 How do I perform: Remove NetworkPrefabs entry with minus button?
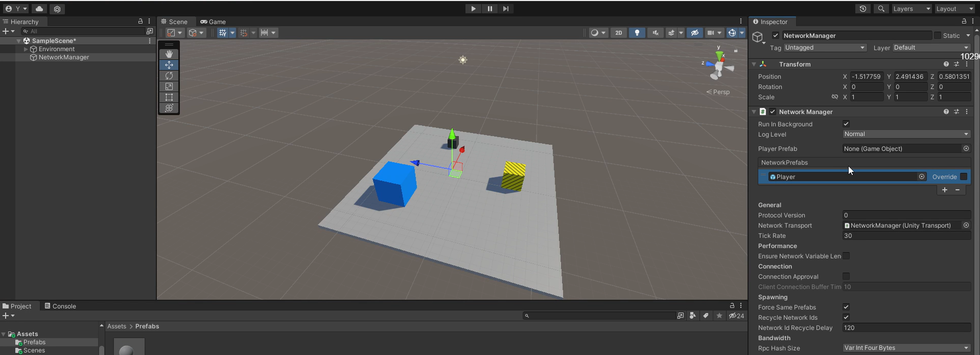point(958,190)
